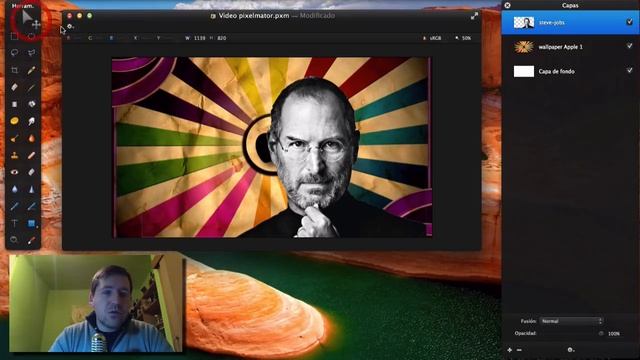Viewport: 640px width, 360px height.
Task: Click the sRGB color profile label
Action: (436, 38)
